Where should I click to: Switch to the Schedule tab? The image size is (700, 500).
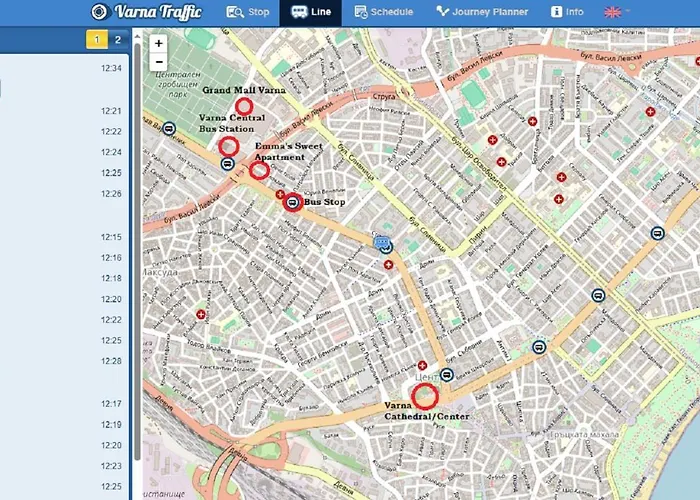[382, 12]
